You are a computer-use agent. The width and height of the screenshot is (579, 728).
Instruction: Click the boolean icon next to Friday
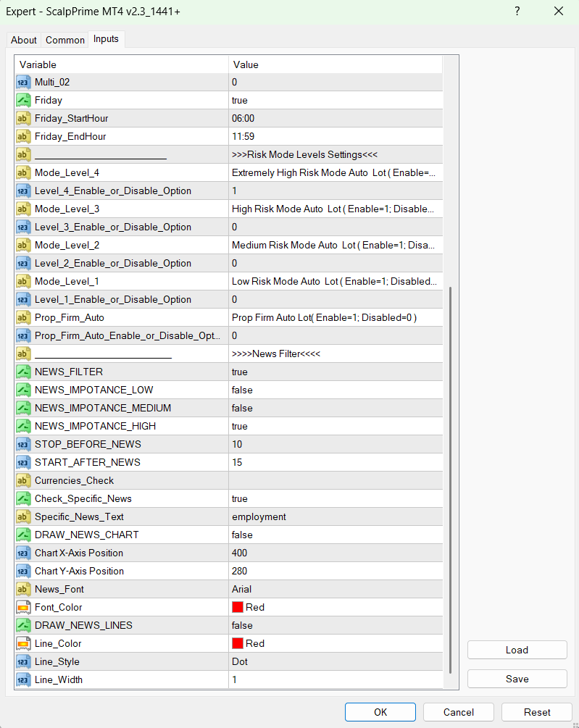[23, 100]
